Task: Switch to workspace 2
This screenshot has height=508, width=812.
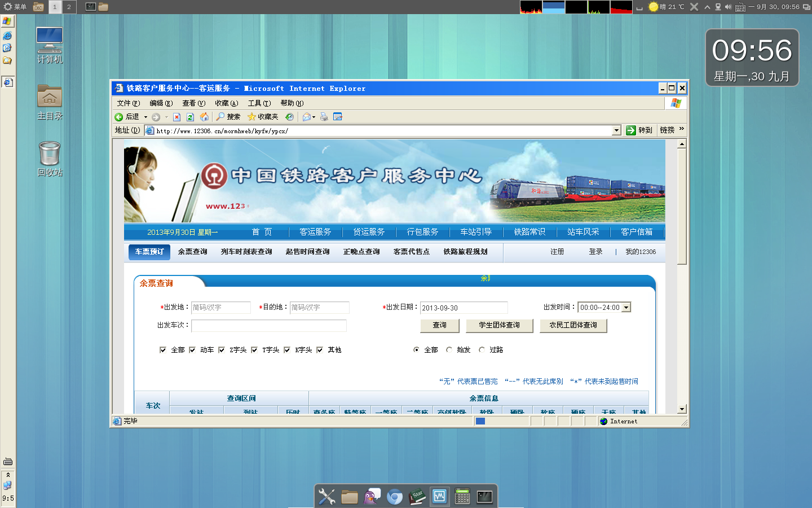Action: pos(69,7)
